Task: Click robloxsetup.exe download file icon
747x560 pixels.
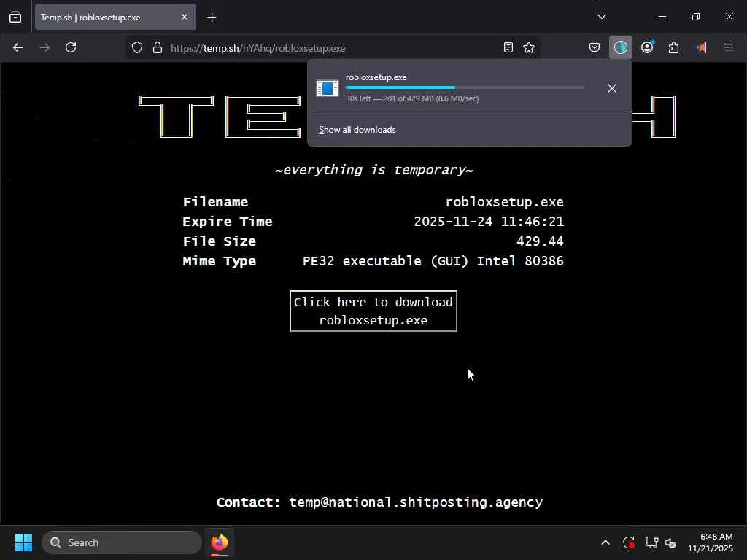Action: 328,88
